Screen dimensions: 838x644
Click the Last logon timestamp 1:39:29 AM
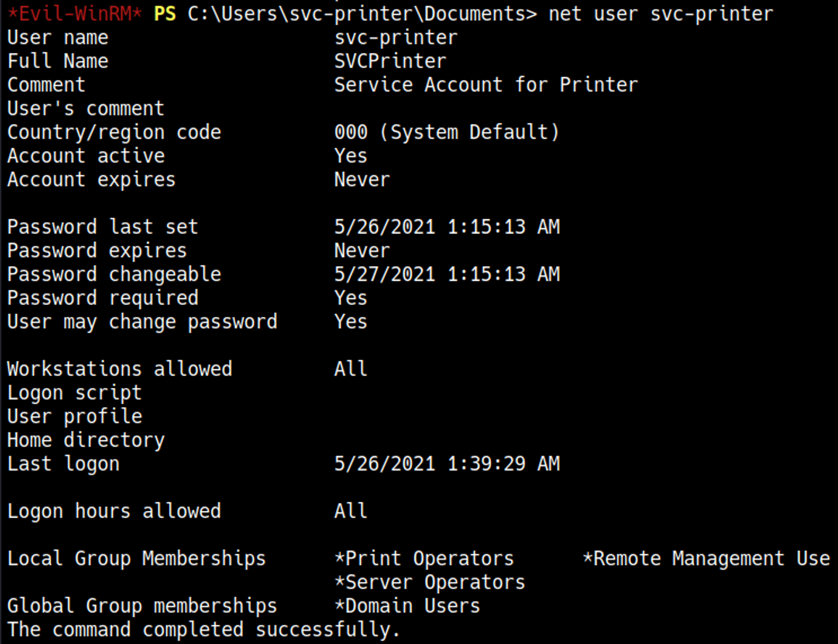tap(503, 464)
